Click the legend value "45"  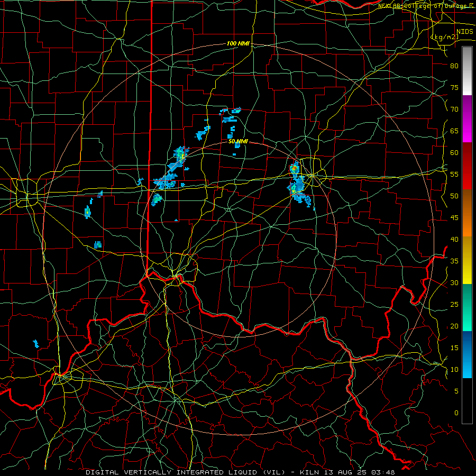(x=454, y=218)
